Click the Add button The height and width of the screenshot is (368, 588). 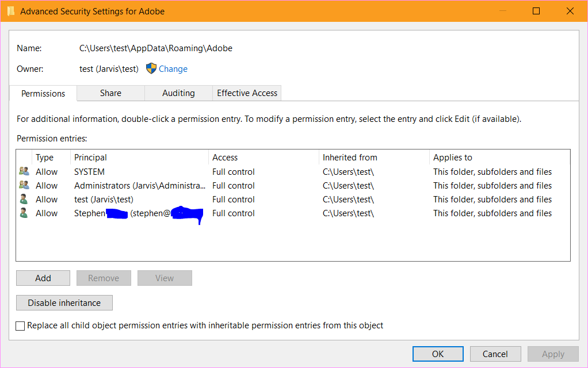[43, 278]
